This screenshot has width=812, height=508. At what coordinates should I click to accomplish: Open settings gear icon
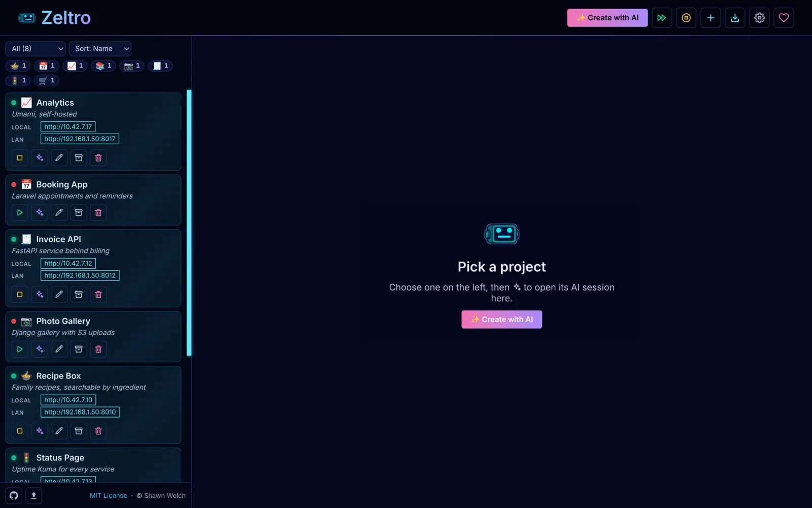(759, 18)
